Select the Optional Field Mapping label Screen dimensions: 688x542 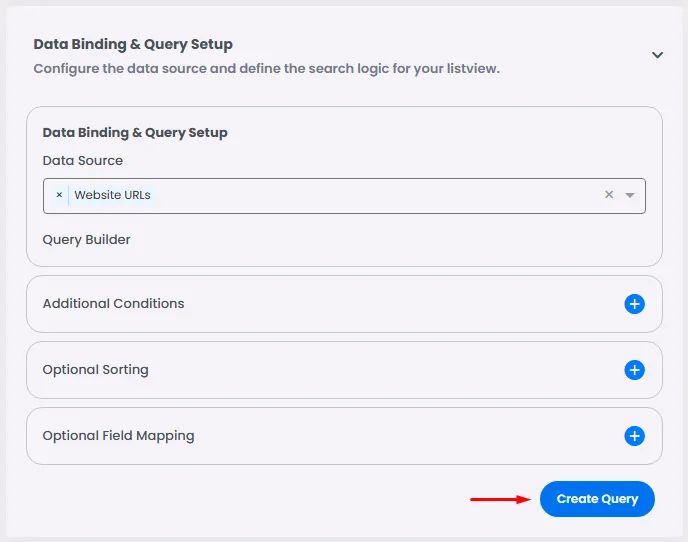click(118, 436)
